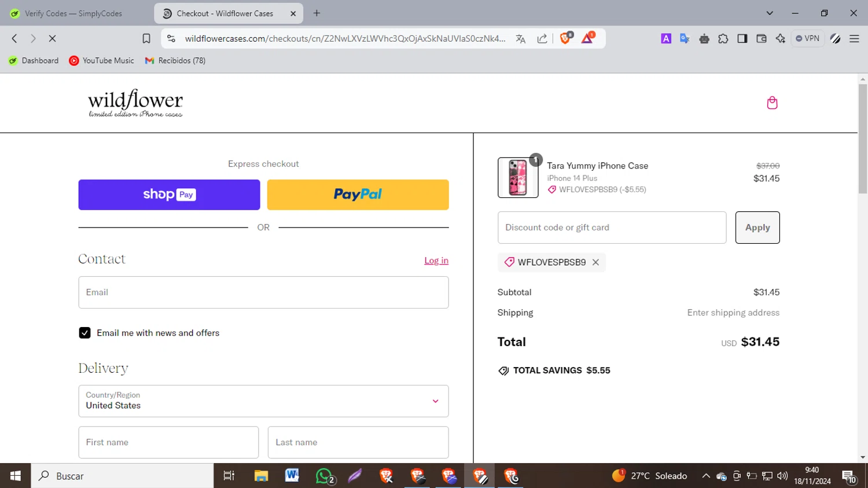Screen dimensions: 868x488
Task: Open a new browser tab
Action: pyautogui.click(x=317, y=13)
